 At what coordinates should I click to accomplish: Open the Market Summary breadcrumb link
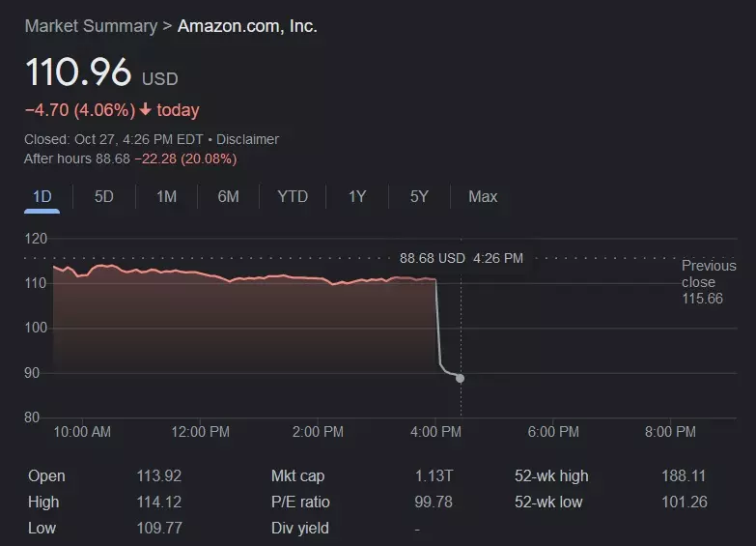click(x=91, y=26)
